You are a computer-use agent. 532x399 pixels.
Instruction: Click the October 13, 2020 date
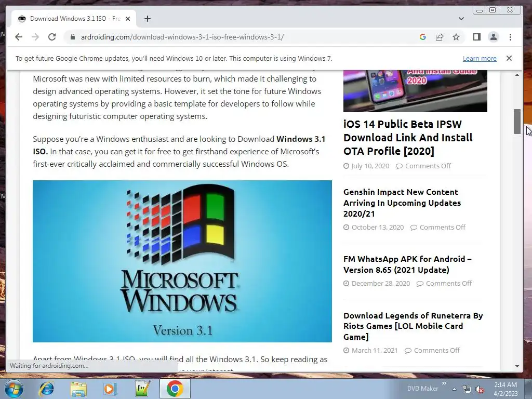(378, 228)
